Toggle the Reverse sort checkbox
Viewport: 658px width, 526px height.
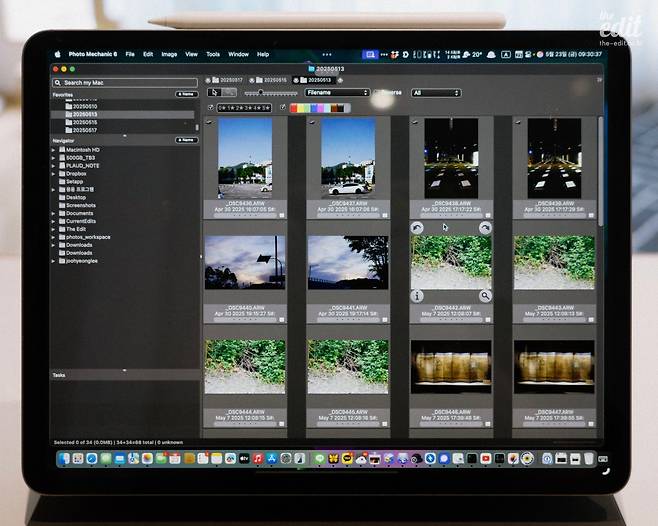378,92
